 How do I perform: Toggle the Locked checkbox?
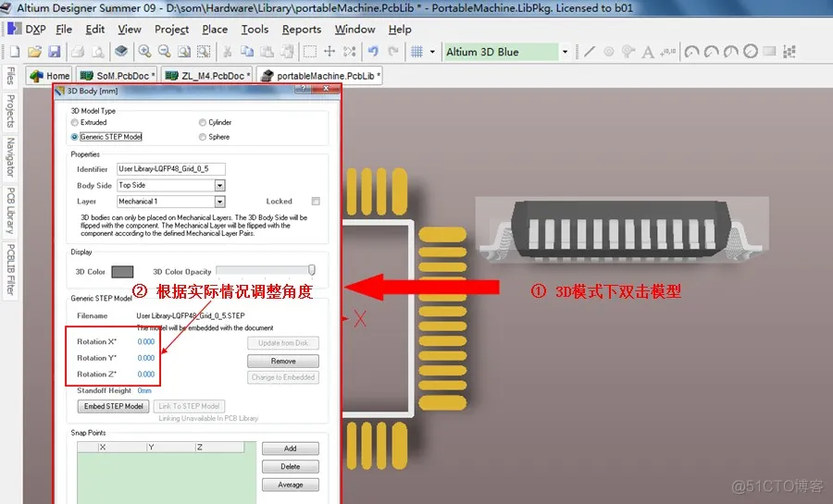click(316, 201)
